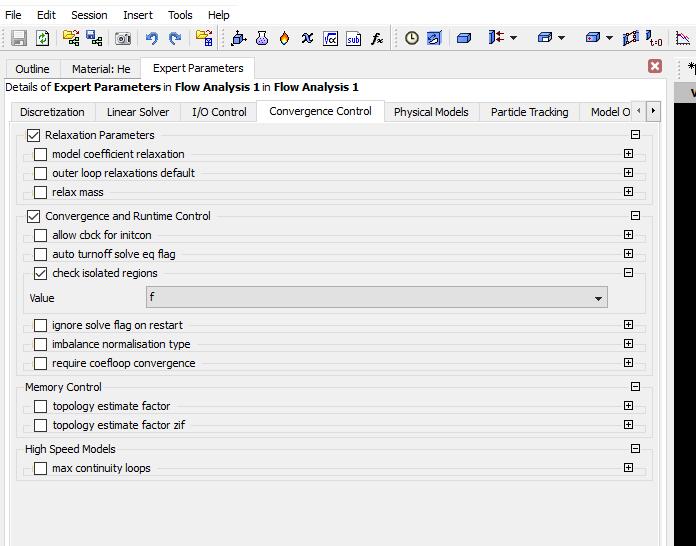The height and width of the screenshot is (546, 696).
Task: Open the check isolated regions Value dropdown
Action: [x=377, y=297]
